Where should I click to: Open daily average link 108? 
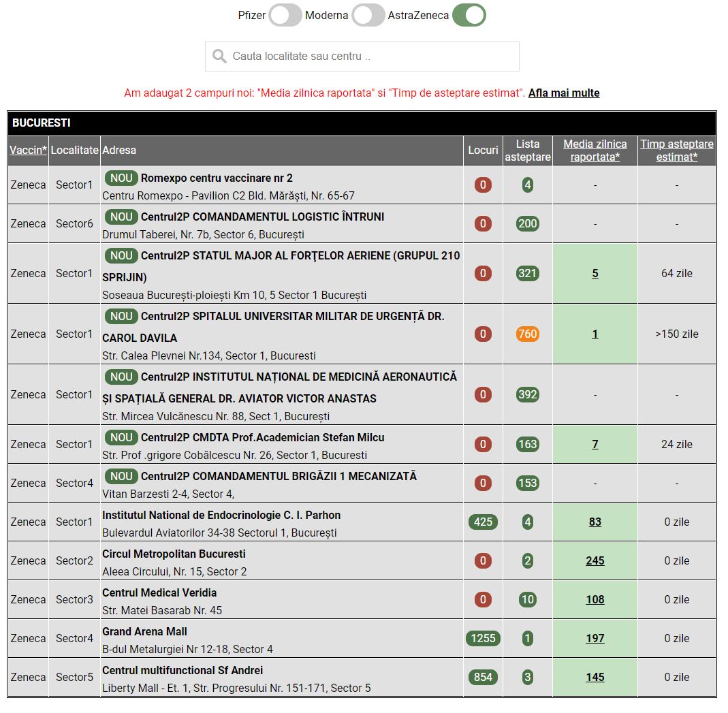(595, 600)
